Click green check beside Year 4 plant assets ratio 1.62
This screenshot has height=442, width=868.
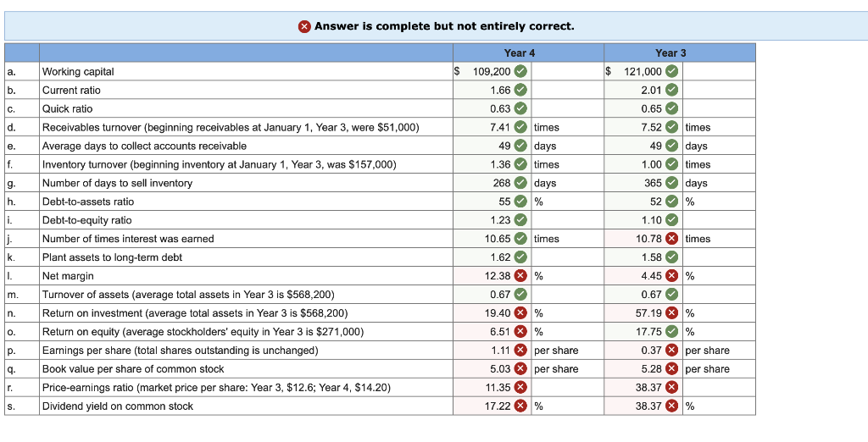(520, 257)
